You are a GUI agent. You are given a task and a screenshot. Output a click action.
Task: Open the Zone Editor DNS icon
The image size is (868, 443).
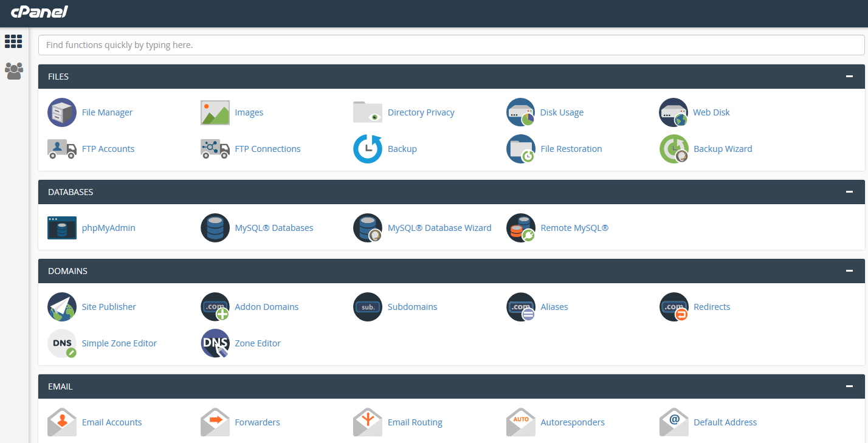click(x=215, y=343)
